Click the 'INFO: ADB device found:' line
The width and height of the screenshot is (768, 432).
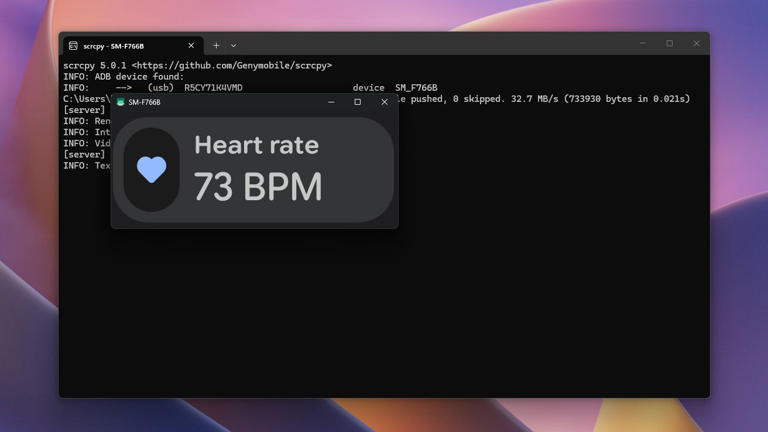(x=123, y=76)
